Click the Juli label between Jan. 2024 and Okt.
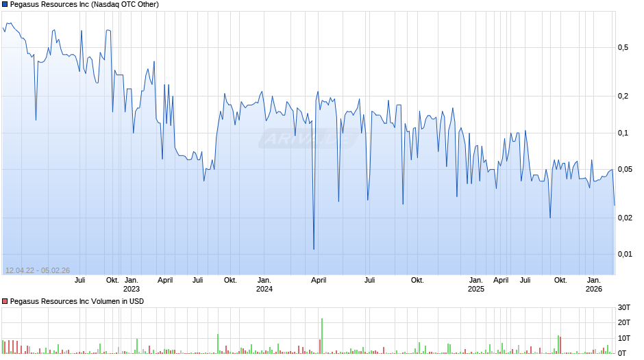This screenshot has height=360, width=644. click(x=370, y=281)
